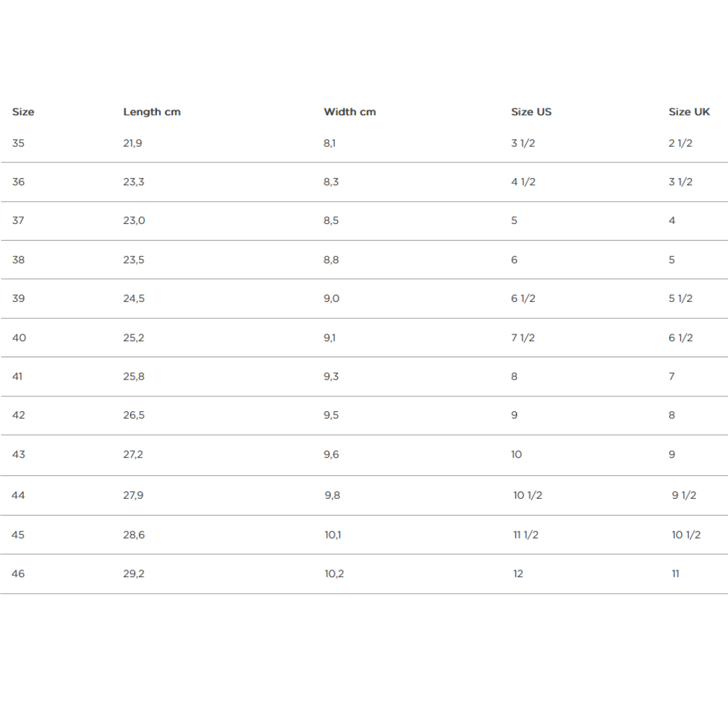Click length value 29,2 in last row

(133, 574)
